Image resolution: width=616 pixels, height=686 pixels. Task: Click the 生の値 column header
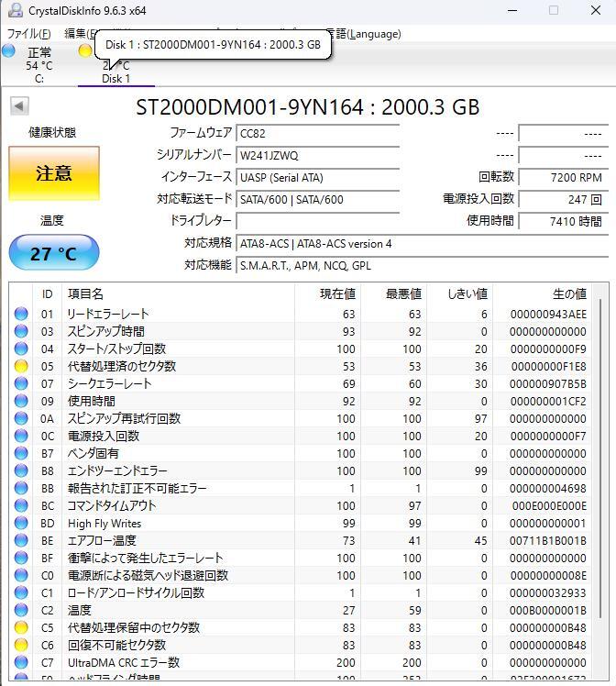click(542, 294)
